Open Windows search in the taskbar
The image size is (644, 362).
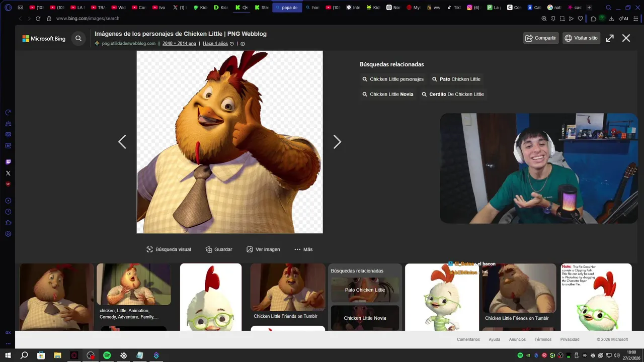click(x=24, y=355)
